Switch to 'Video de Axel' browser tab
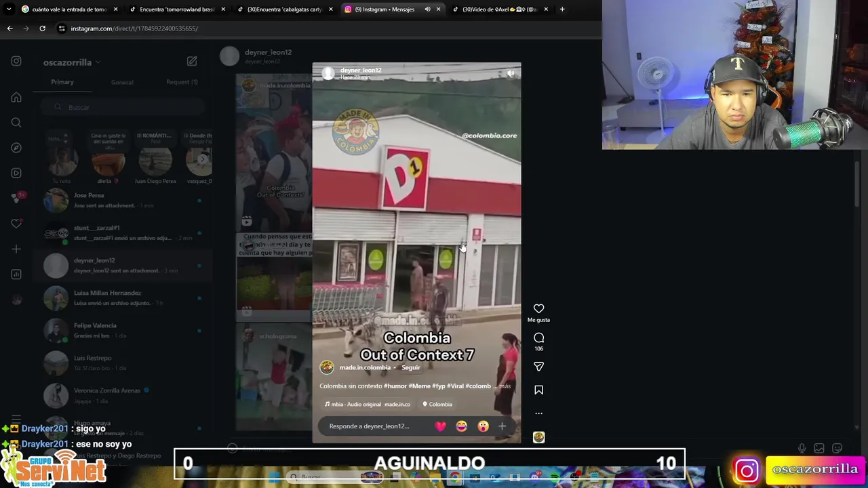This screenshot has width=868, height=488. [500, 9]
